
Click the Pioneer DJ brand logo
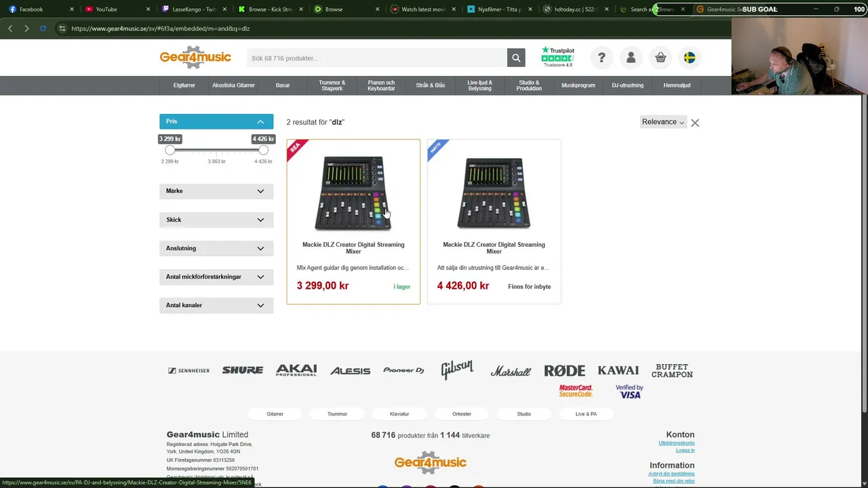[403, 370]
